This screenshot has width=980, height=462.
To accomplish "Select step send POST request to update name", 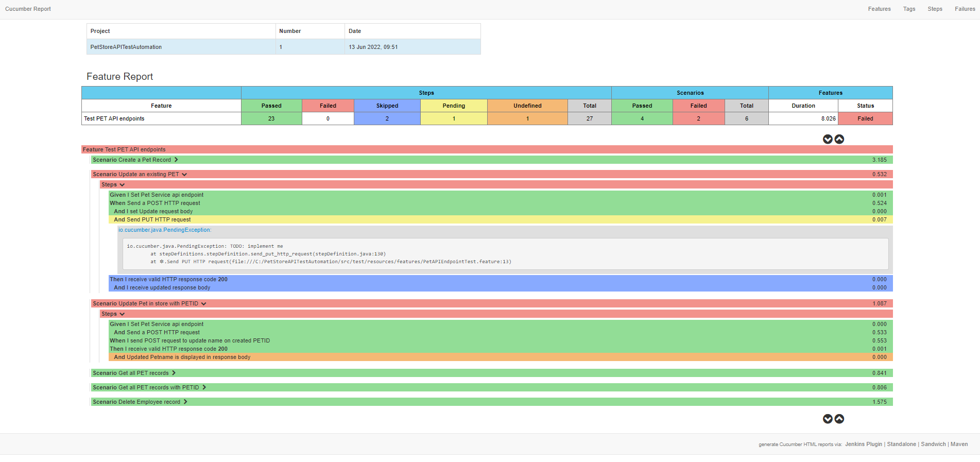I will (x=501, y=340).
